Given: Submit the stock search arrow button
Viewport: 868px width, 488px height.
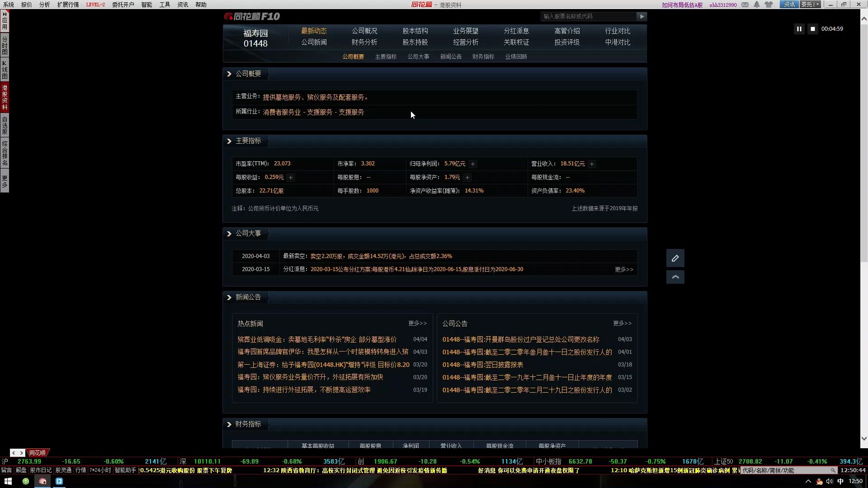Looking at the screenshot, I should [x=642, y=16].
